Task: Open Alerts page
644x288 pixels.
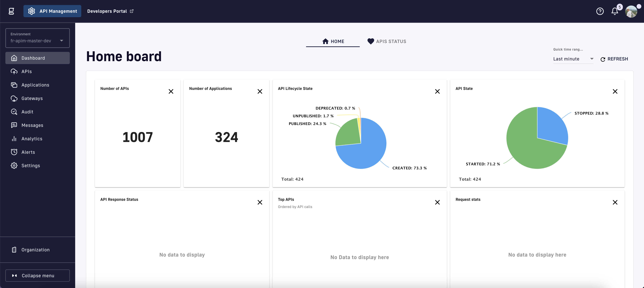Action: (28, 152)
